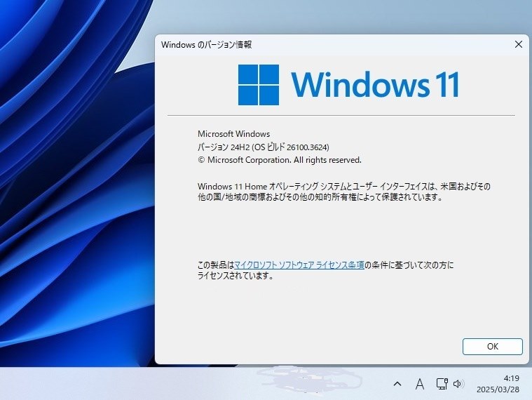This screenshot has height=400, width=532.
Task: Show hidden icons via the tray chevron
Action: coord(397,384)
